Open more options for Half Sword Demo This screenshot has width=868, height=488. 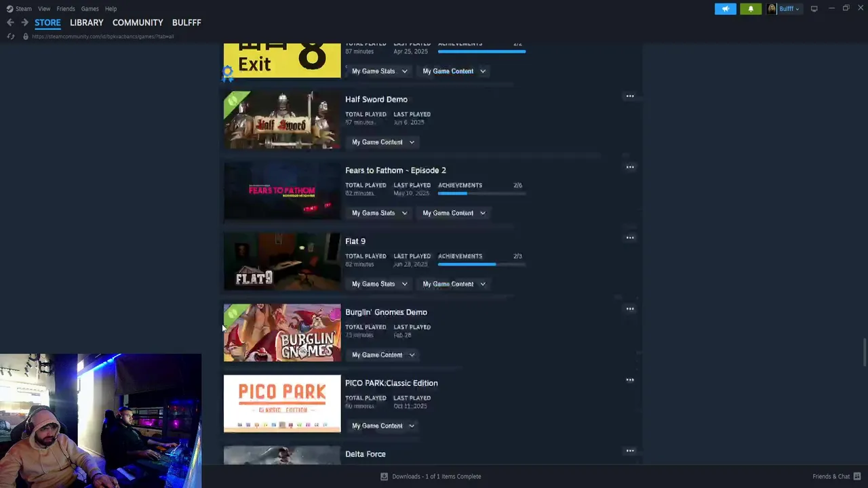point(630,96)
